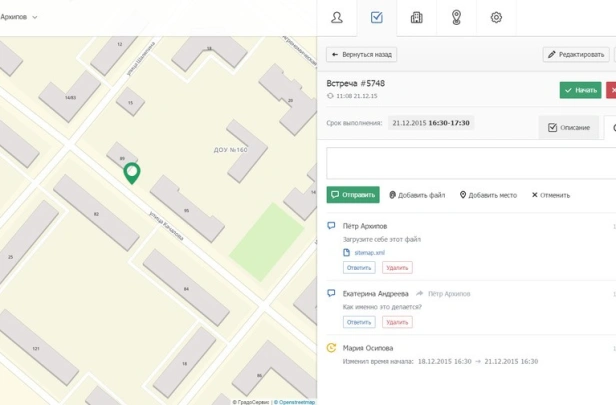Click the green map marker pin
This screenshot has width=616, height=405.
coord(131,173)
